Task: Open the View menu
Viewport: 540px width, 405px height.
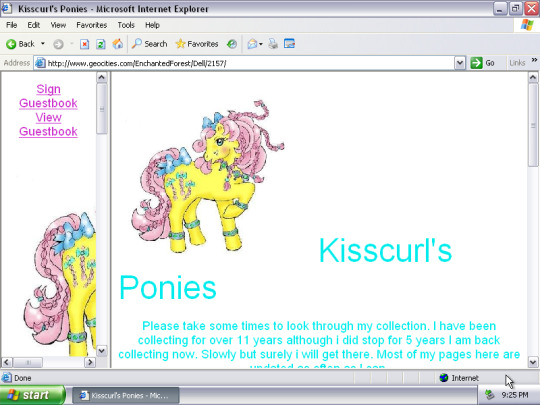Action: pos(58,25)
